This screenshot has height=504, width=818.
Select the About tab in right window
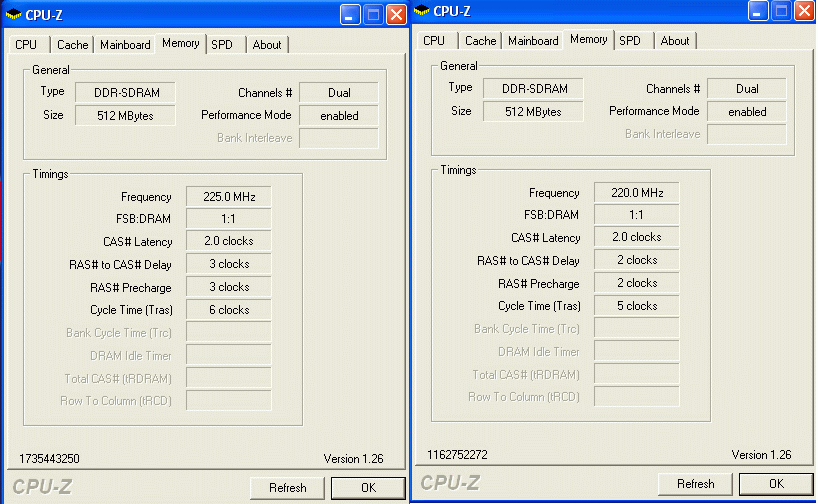tap(675, 41)
